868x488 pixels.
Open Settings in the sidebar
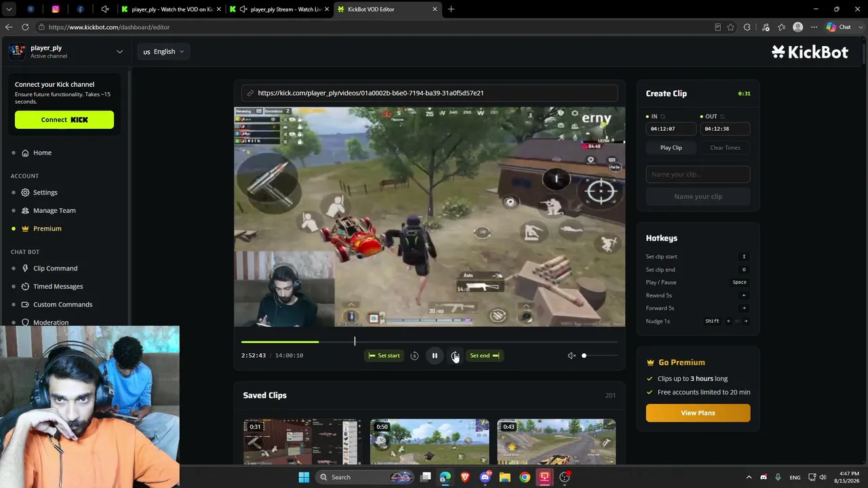pos(45,192)
